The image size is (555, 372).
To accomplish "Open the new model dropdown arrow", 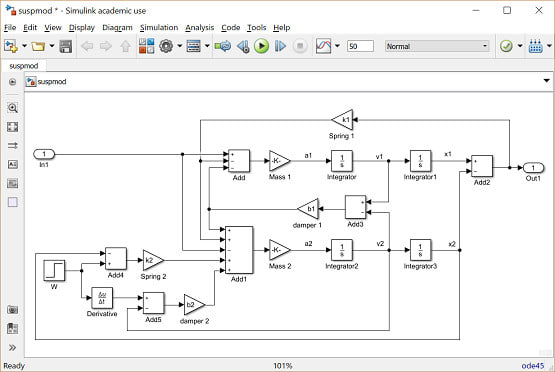I will pyautogui.click(x=24, y=46).
